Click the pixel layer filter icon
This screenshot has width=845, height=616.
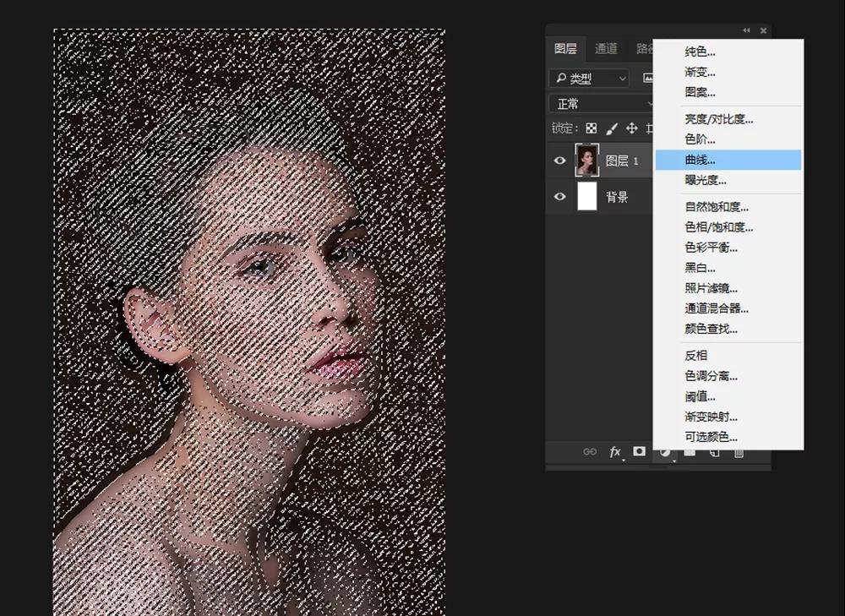(648, 78)
